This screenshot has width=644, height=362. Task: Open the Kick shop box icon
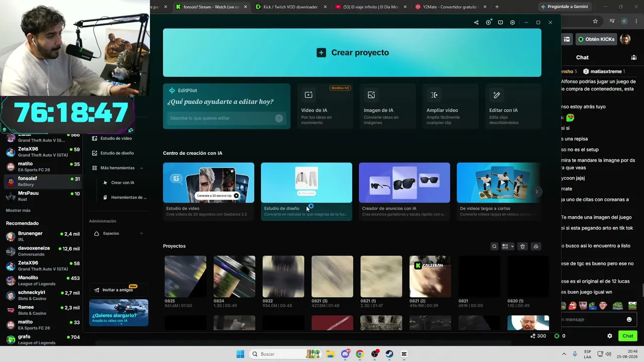point(567,39)
